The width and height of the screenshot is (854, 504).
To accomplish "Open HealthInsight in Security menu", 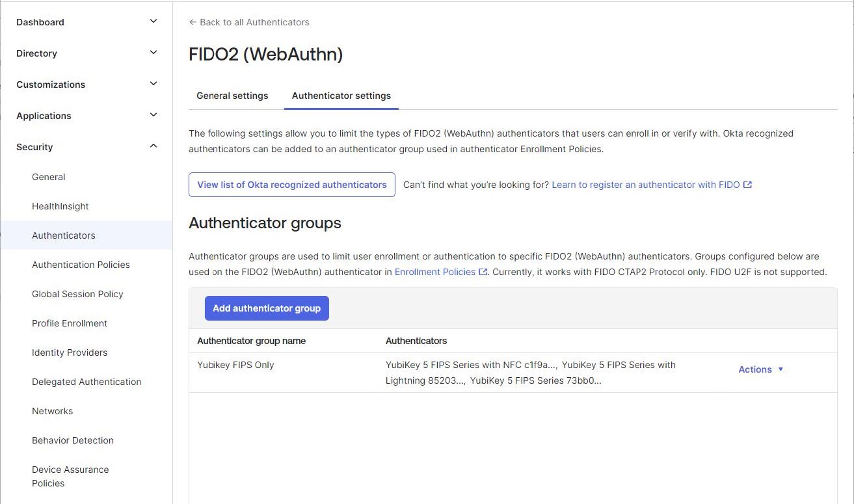I will (60, 206).
